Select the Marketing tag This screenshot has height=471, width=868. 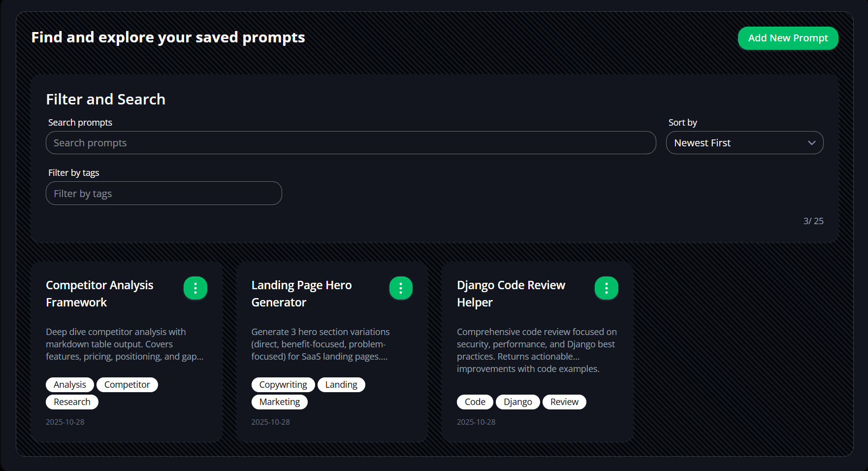pos(279,402)
